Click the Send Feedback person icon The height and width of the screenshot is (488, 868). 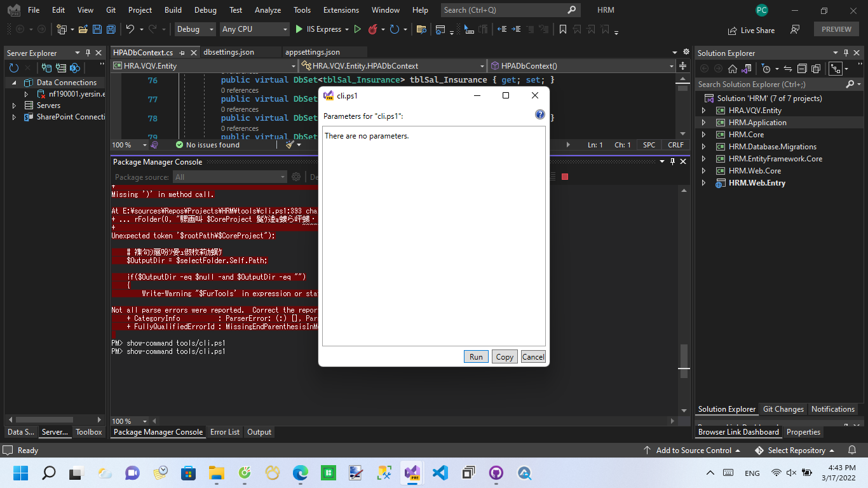(x=795, y=29)
